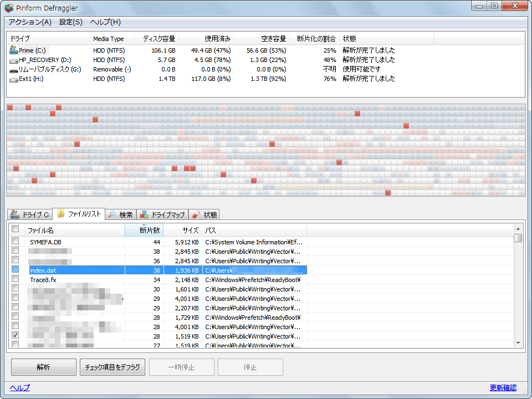The height and width of the screenshot is (399, 532).
Task: Click the Prime (C:) drive icon
Action: pos(13,50)
